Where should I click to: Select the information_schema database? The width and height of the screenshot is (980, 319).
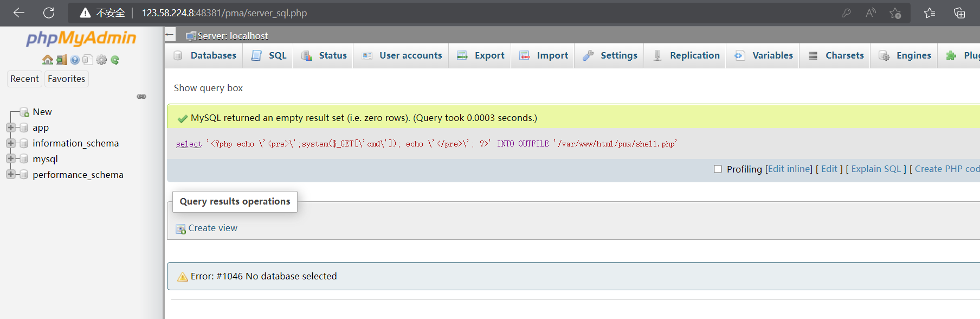pyautogui.click(x=75, y=143)
